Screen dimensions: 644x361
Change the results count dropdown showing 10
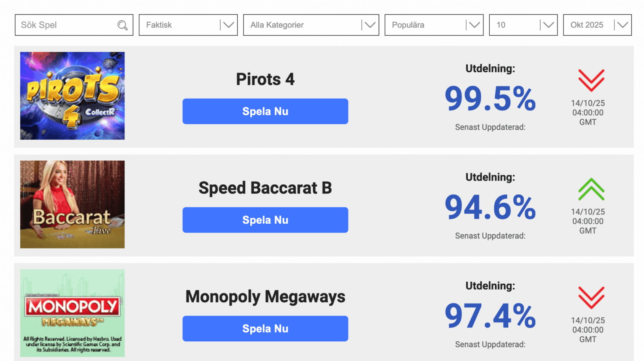coord(523,25)
